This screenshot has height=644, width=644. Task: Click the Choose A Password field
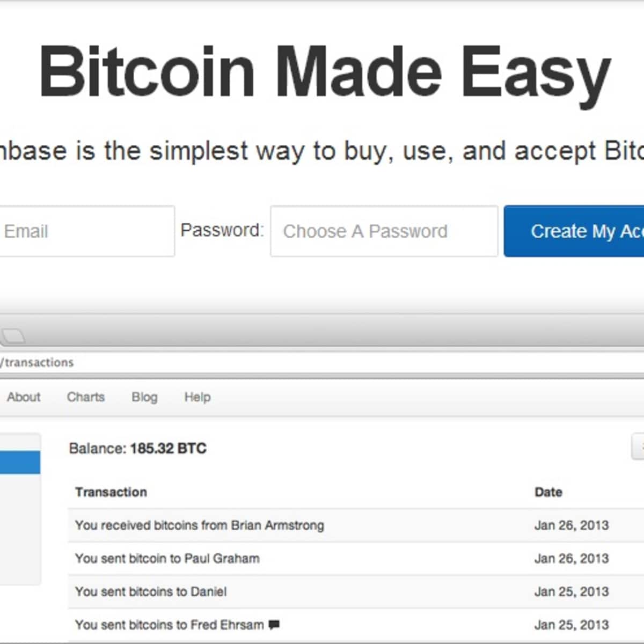pos(384,231)
